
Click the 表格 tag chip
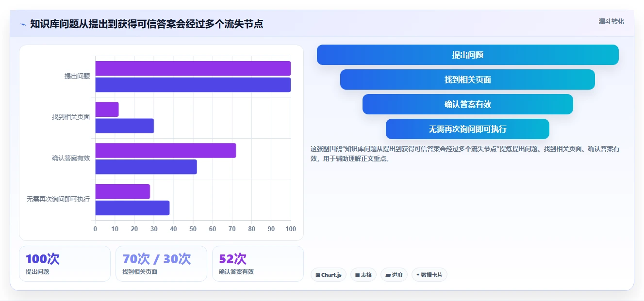(363, 275)
